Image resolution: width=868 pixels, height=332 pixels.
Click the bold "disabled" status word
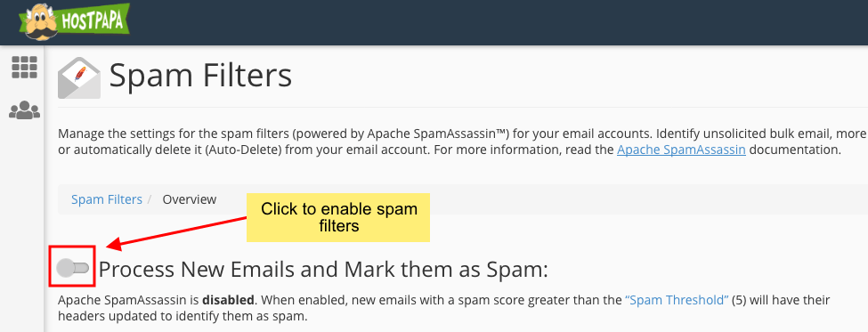pos(228,301)
